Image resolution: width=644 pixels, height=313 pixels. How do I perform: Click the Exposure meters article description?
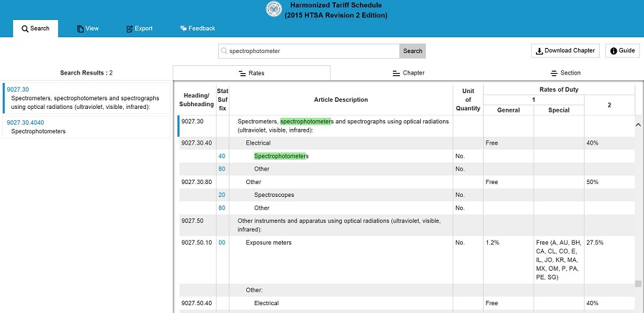point(268,243)
